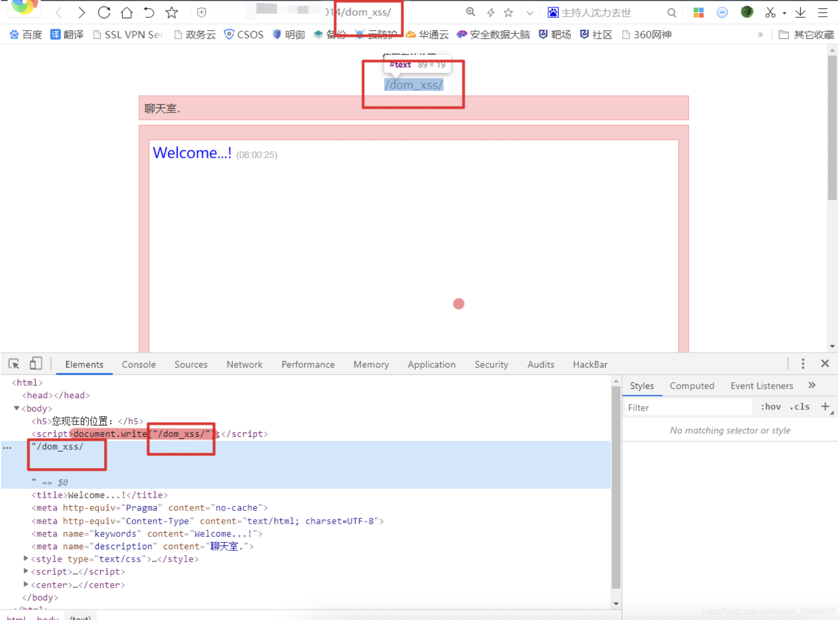
Task: Collapse the body element node
Action: (17, 408)
